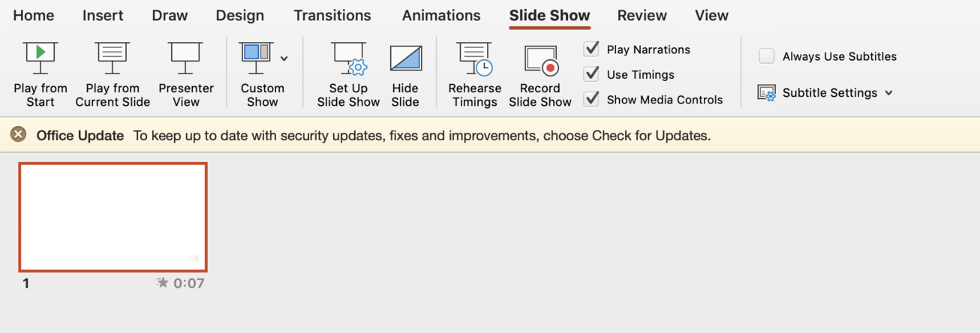The width and height of the screenshot is (980, 333).
Task: Click Play from Current Slide icon
Action: [x=113, y=58]
